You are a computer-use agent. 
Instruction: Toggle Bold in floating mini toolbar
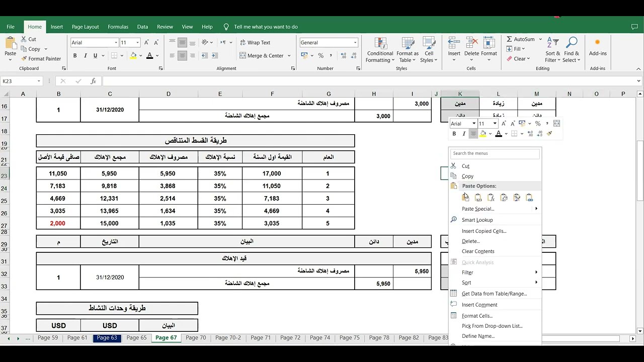[454, 134]
